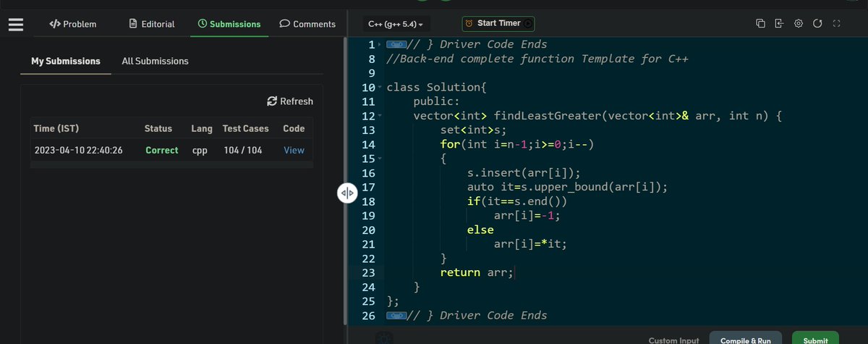Click 'class Solution{' on line 10
Image resolution: width=868 pixels, height=344 pixels.
pos(438,88)
